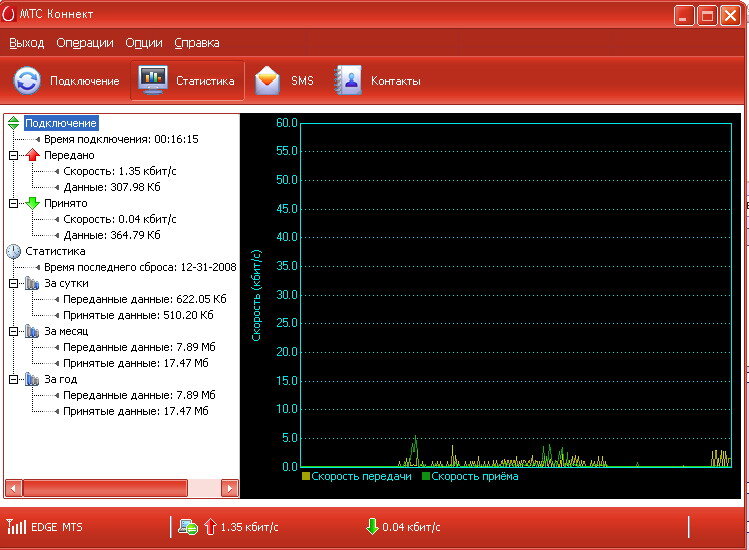Click the signal strength bars icon
749x550 pixels.
click(17, 526)
